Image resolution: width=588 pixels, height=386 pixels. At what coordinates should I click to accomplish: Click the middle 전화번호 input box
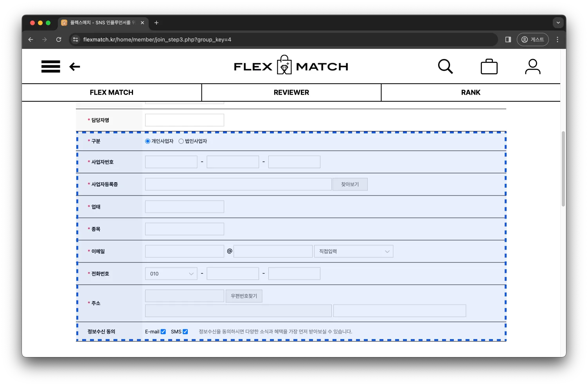point(233,274)
